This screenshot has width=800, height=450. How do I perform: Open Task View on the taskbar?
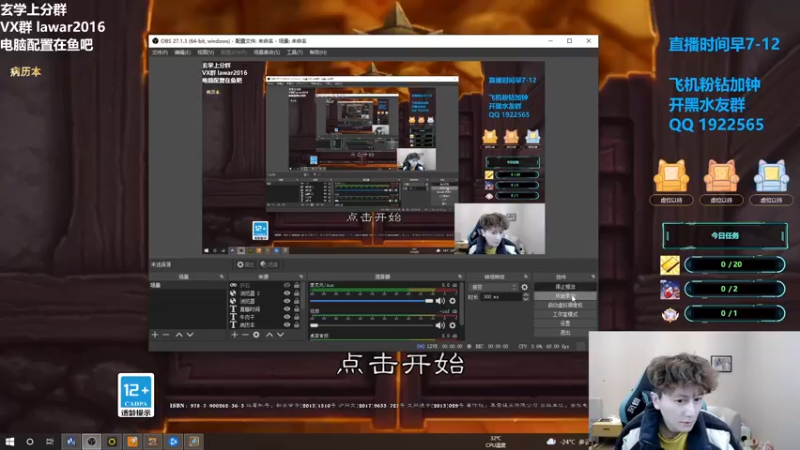[49, 441]
